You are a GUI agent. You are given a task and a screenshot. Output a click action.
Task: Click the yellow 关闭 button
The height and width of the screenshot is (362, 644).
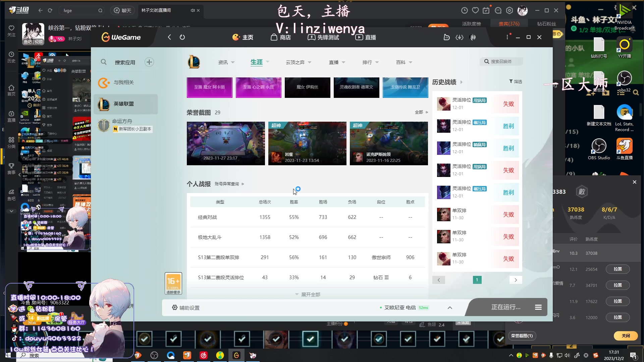pos(626,336)
